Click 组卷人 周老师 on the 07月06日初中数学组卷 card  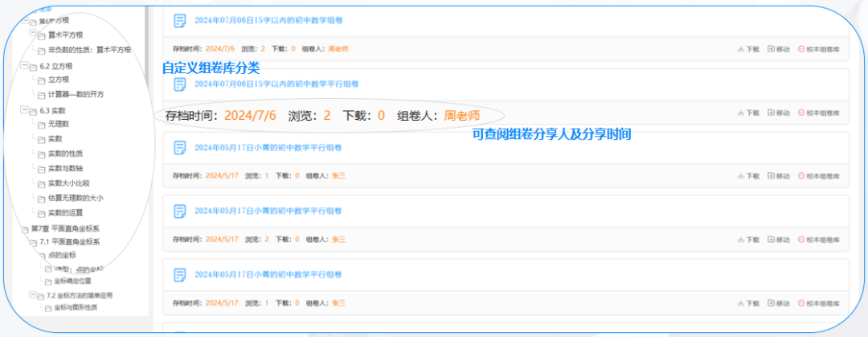(x=325, y=49)
